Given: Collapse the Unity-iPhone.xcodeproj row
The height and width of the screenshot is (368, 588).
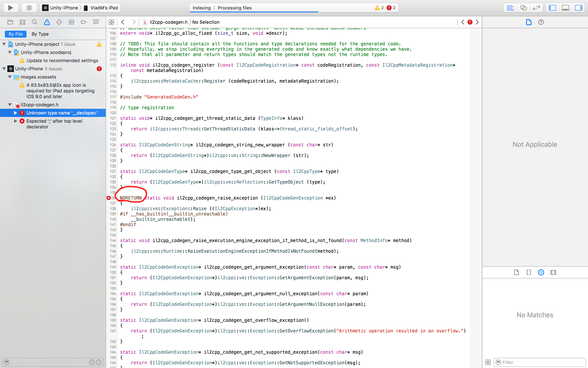Looking at the screenshot, I should [x=10, y=52].
